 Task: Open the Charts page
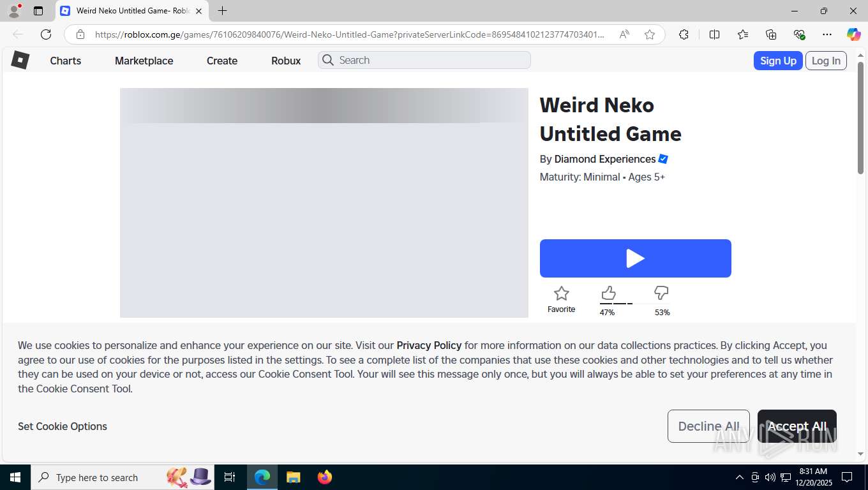coord(66,61)
